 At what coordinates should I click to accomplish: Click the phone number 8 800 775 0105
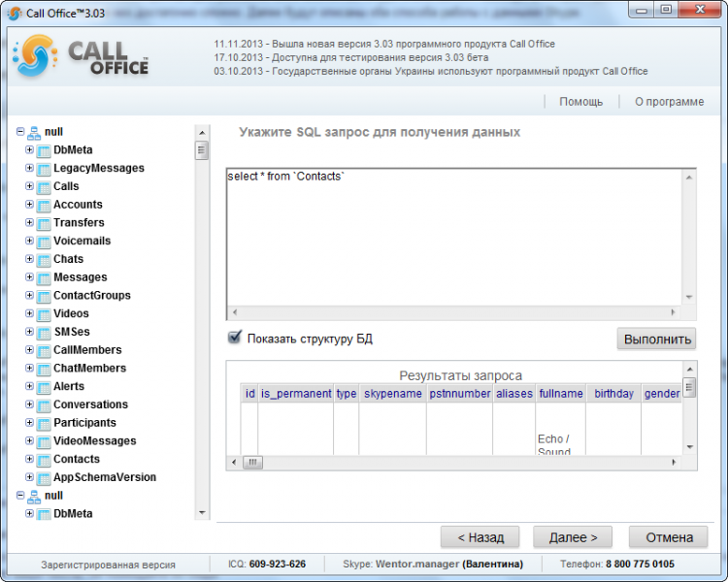click(x=640, y=565)
